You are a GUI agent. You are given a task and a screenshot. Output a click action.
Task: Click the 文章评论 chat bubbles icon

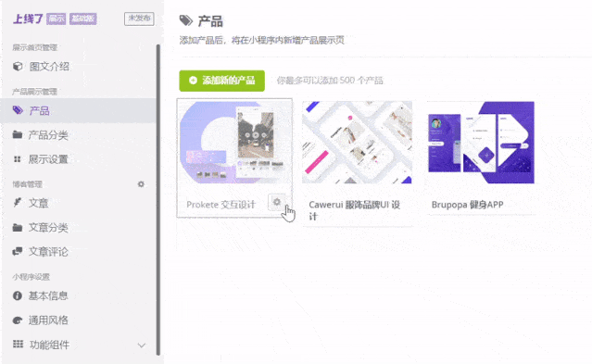pos(18,252)
